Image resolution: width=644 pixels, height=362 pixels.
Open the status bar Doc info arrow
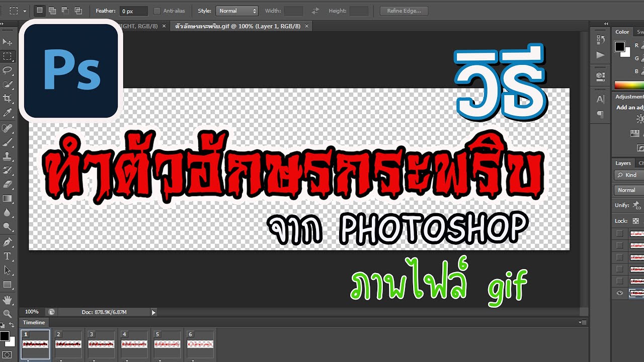tap(153, 312)
